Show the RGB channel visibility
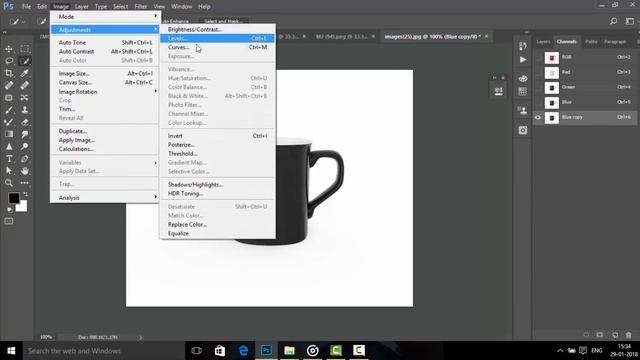Viewport: 640px width, 360px height. [x=538, y=58]
